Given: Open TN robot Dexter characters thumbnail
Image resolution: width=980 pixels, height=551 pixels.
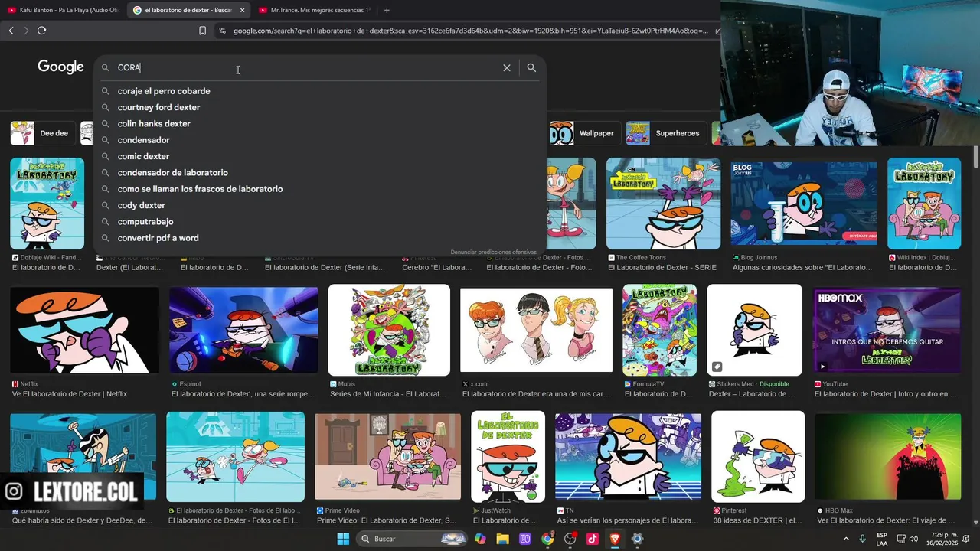Looking at the screenshot, I should pyautogui.click(x=628, y=457).
